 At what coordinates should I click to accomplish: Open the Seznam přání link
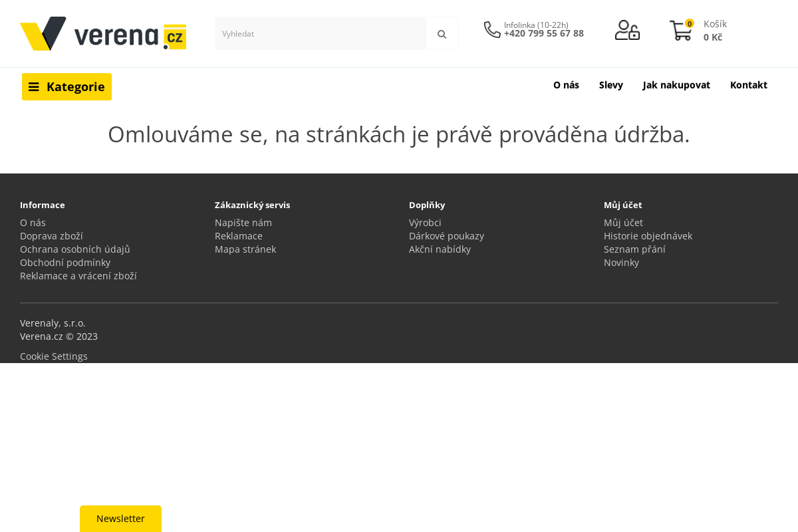point(634,249)
